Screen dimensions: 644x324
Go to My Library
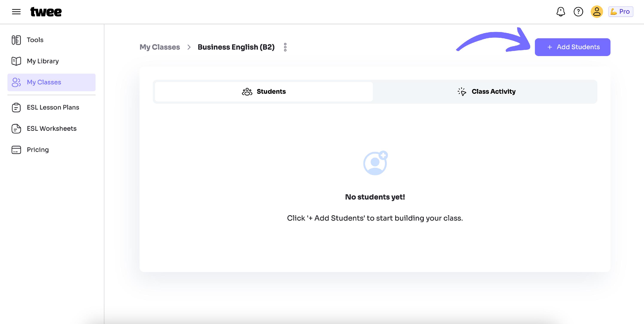click(x=52, y=61)
